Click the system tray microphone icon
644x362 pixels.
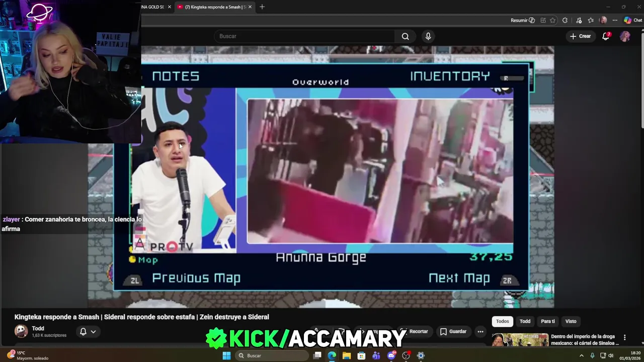(x=592, y=355)
